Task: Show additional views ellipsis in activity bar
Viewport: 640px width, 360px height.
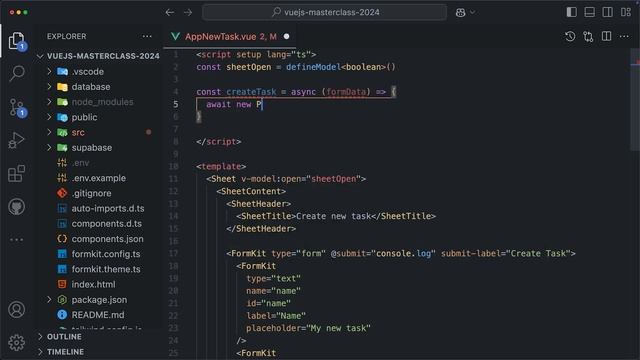Action: [x=17, y=240]
